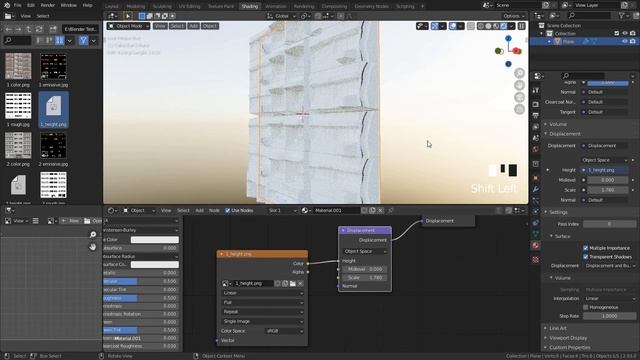Click the New image button
640x360 pixels.
point(71,221)
